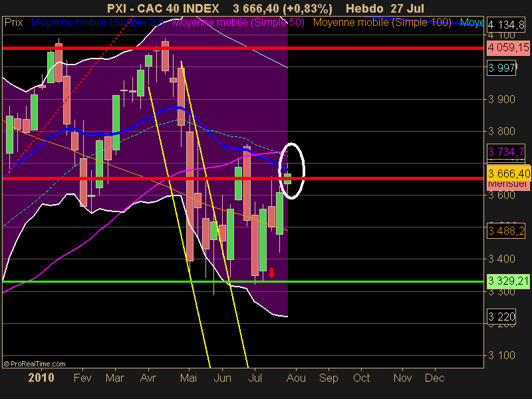Click the Sep month label
This screenshot has width=532, height=399.
pyautogui.click(x=329, y=378)
